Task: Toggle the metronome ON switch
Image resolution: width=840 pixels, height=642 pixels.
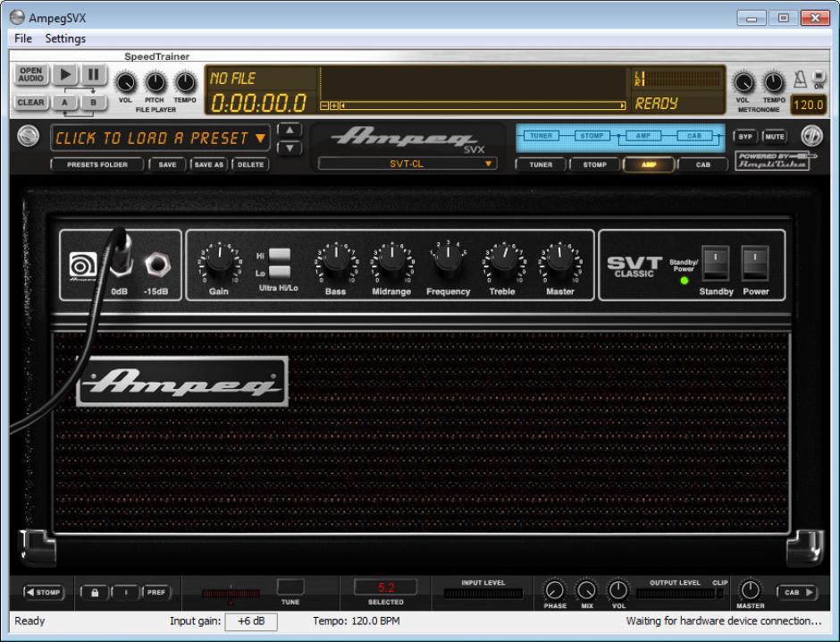Action: (819, 79)
